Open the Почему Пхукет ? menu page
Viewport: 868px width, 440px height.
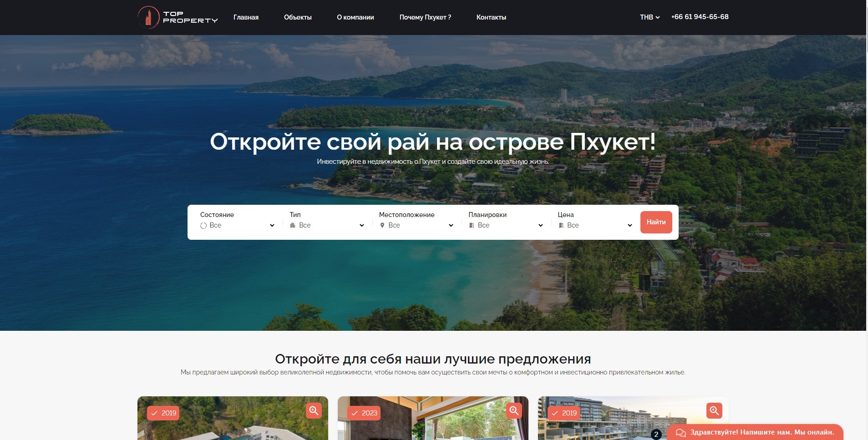coord(425,17)
